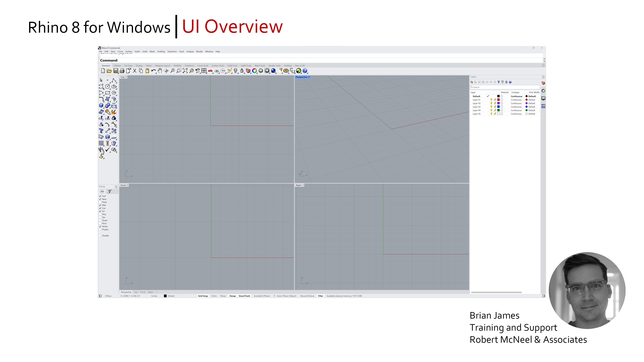Click the Circle drawing tool
The width and height of the screenshot is (644, 362).
click(x=108, y=86)
